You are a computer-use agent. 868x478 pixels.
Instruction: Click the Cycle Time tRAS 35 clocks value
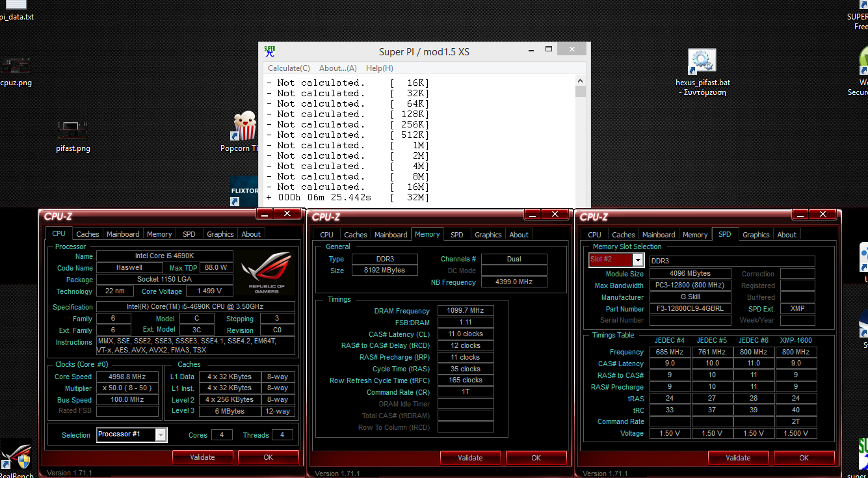click(x=466, y=369)
